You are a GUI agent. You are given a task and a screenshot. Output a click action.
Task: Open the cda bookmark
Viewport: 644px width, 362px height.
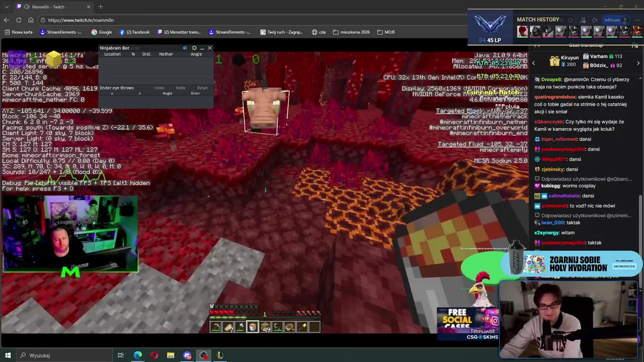tap(318, 32)
